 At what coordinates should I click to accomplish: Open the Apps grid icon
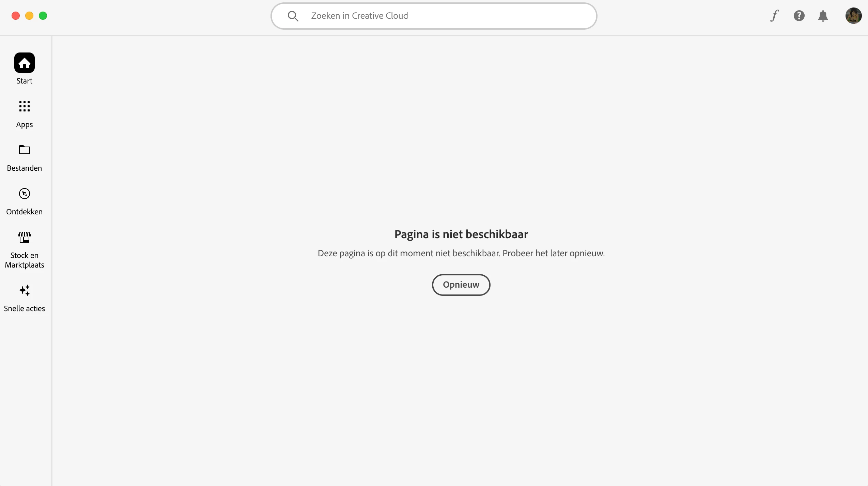click(25, 106)
